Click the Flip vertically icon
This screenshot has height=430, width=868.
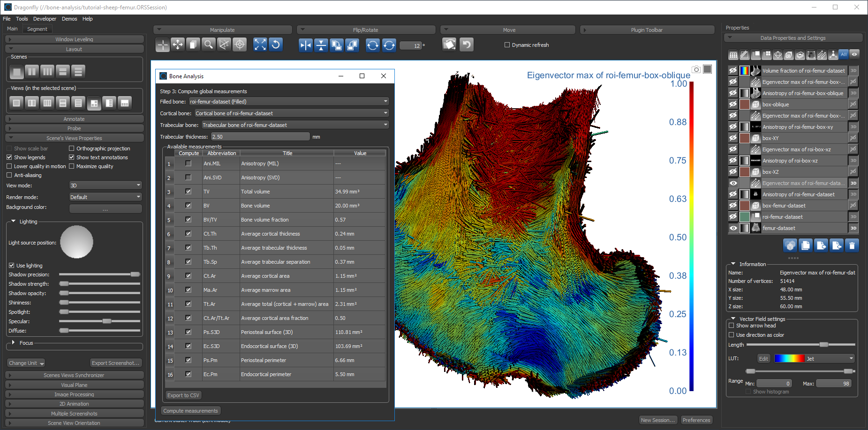321,45
